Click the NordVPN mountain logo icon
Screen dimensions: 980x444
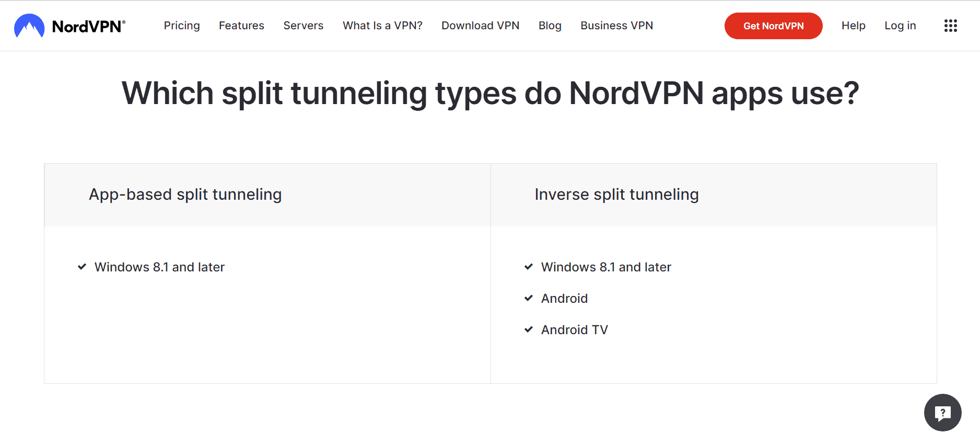28,25
